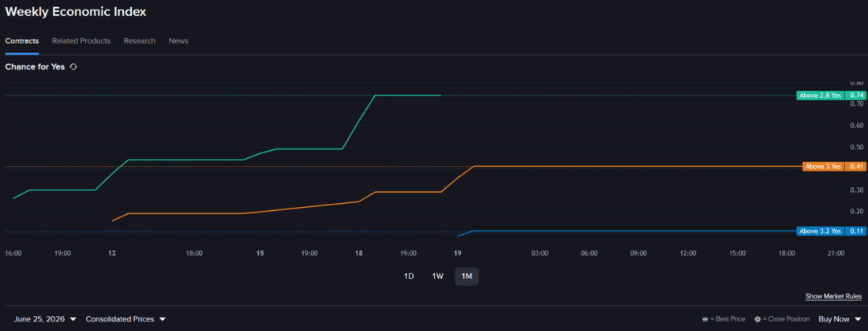Open the Research tab
This screenshot has height=331, width=868.
pyautogui.click(x=140, y=41)
